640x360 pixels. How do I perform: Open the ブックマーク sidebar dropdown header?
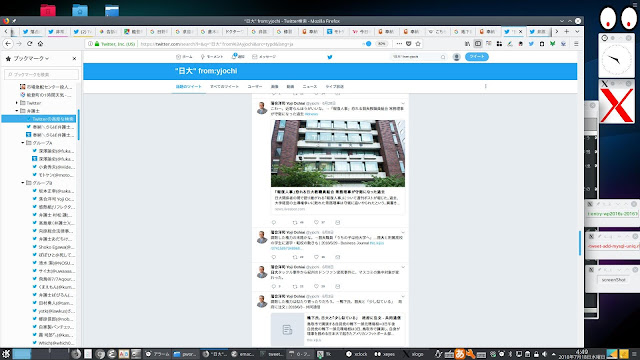point(28,58)
